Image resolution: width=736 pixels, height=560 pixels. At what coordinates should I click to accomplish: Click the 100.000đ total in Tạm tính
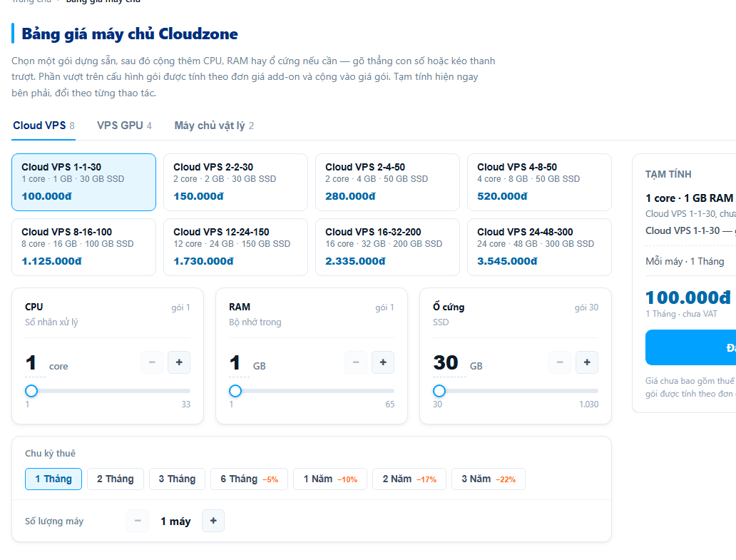click(688, 297)
